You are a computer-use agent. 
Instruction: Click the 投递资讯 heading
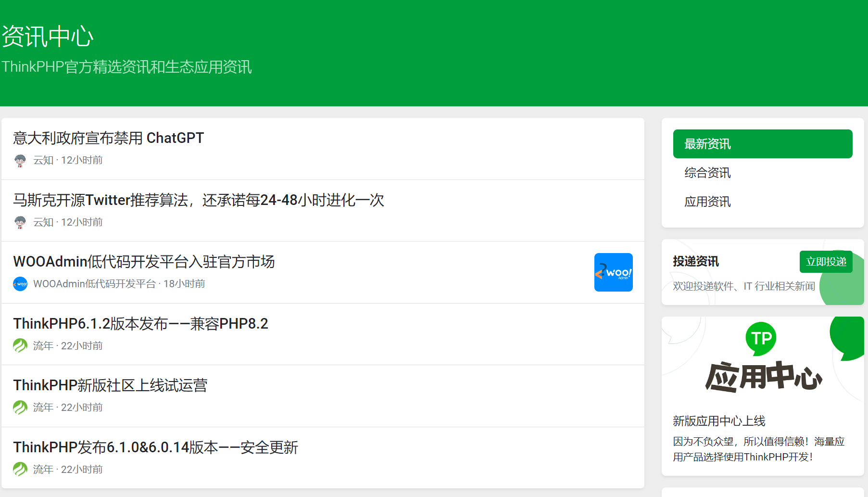pos(696,261)
